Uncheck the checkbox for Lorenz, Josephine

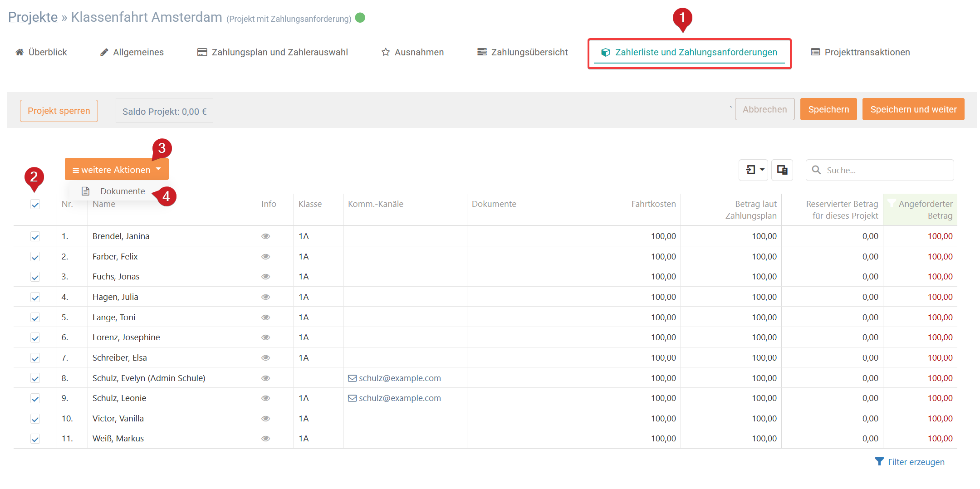click(35, 337)
